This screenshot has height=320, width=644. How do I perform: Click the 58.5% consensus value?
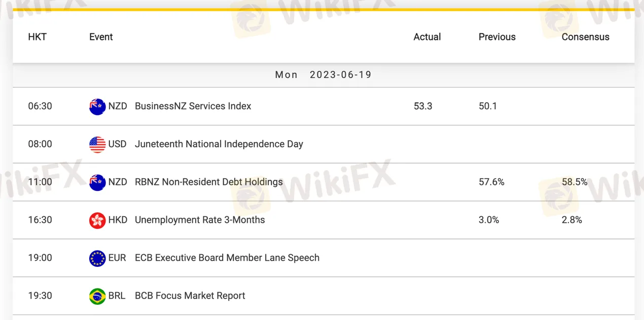[x=575, y=182]
